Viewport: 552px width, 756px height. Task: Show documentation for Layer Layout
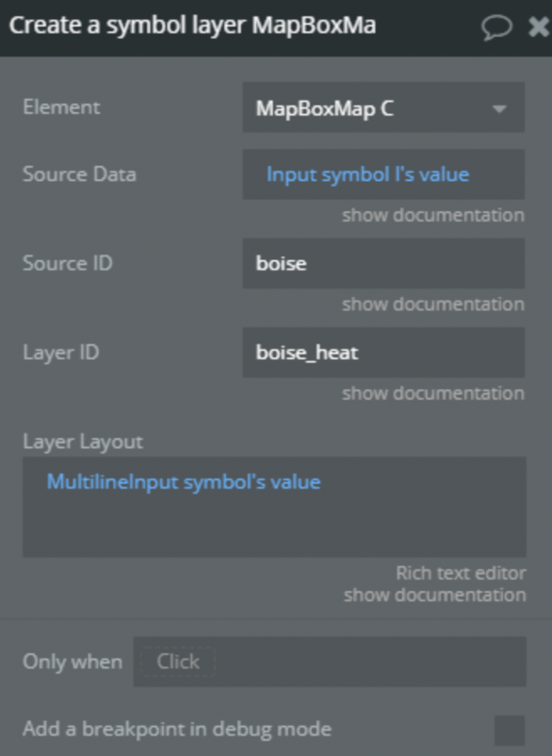tap(435, 595)
